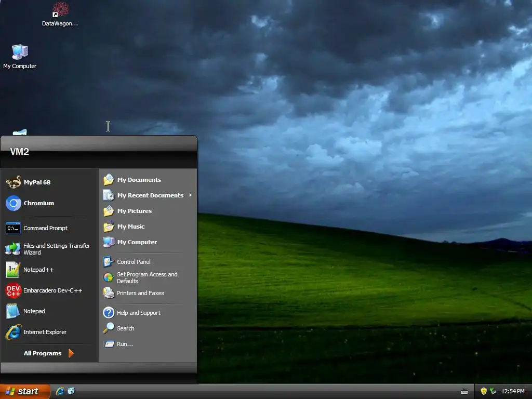
Task: Click Internet Explorer quick launch icon
Action: (60, 391)
